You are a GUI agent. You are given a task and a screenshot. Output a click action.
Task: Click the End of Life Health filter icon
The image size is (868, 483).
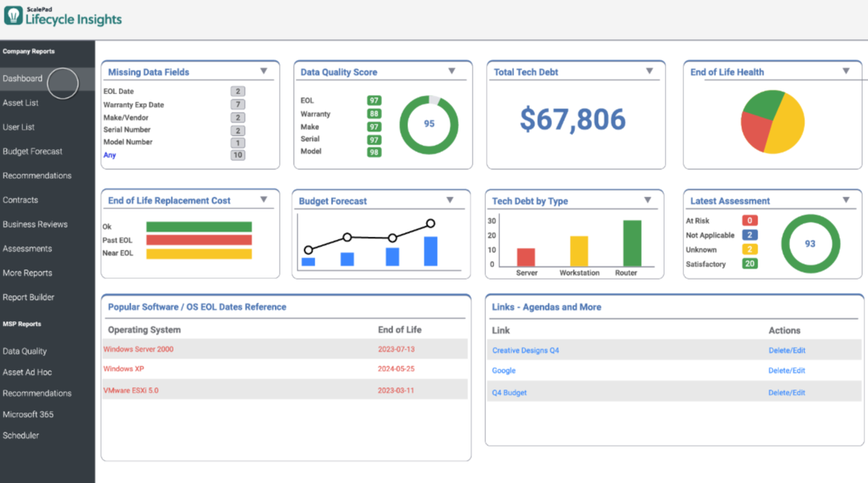[x=846, y=72]
